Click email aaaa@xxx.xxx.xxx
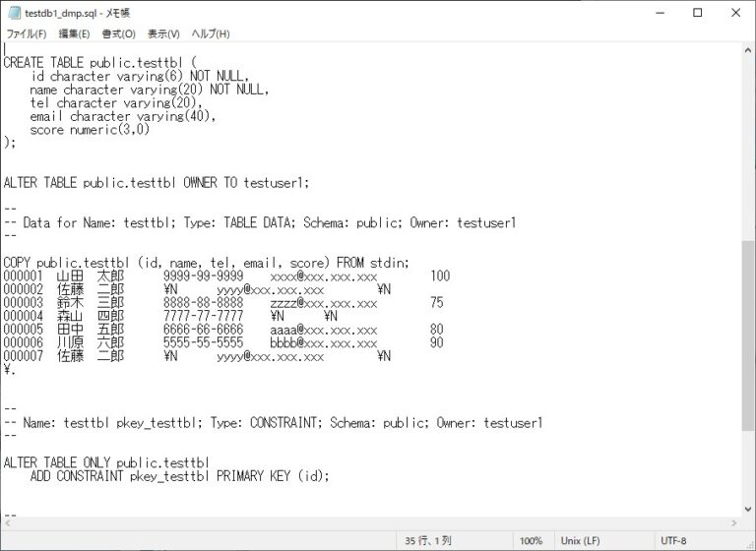Viewport: 756px width, 551px height. point(324,331)
